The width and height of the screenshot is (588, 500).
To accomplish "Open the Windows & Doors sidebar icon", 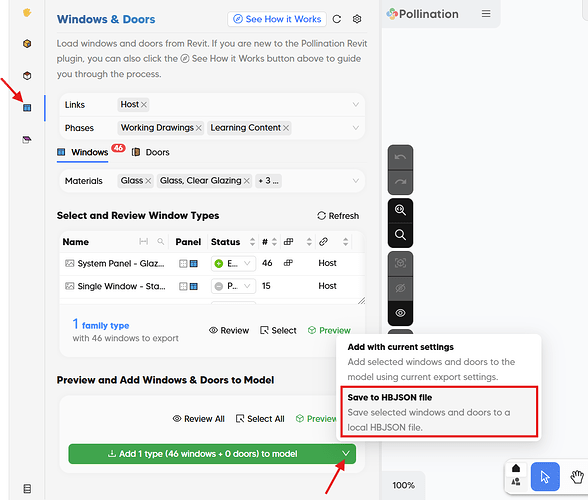I will coord(27,108).
